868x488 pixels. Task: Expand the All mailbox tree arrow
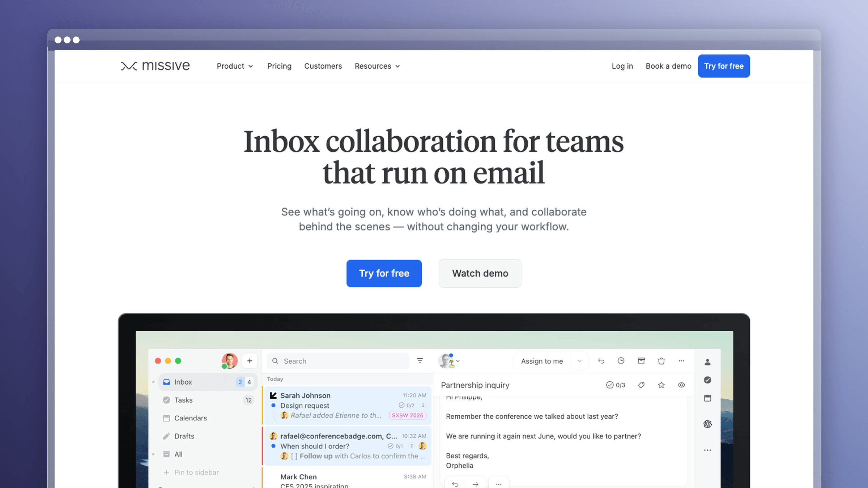(x=153, y=454)
